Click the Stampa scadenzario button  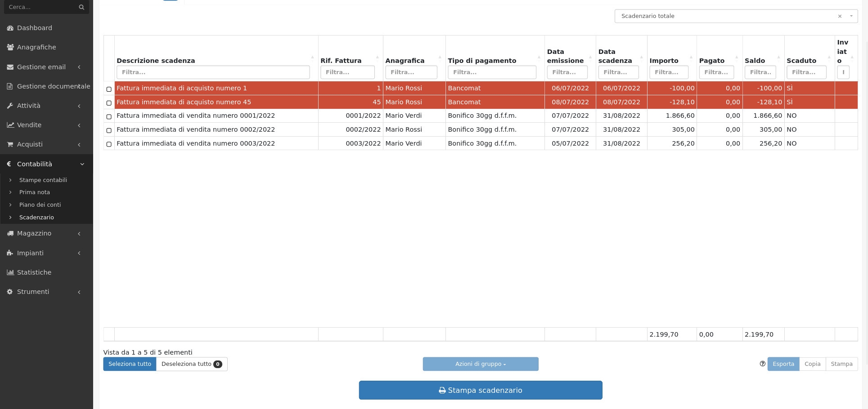480,390
